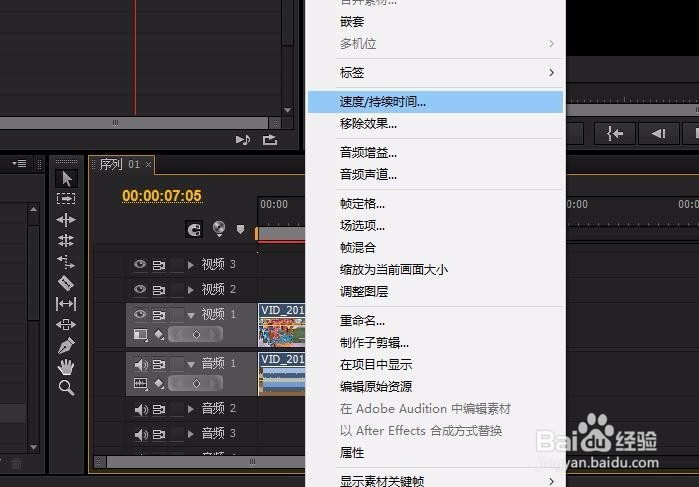Viewport: 699px width, 487px height.
Task: Toggle Video 1 track eye visibility
Action: point(140,314)
